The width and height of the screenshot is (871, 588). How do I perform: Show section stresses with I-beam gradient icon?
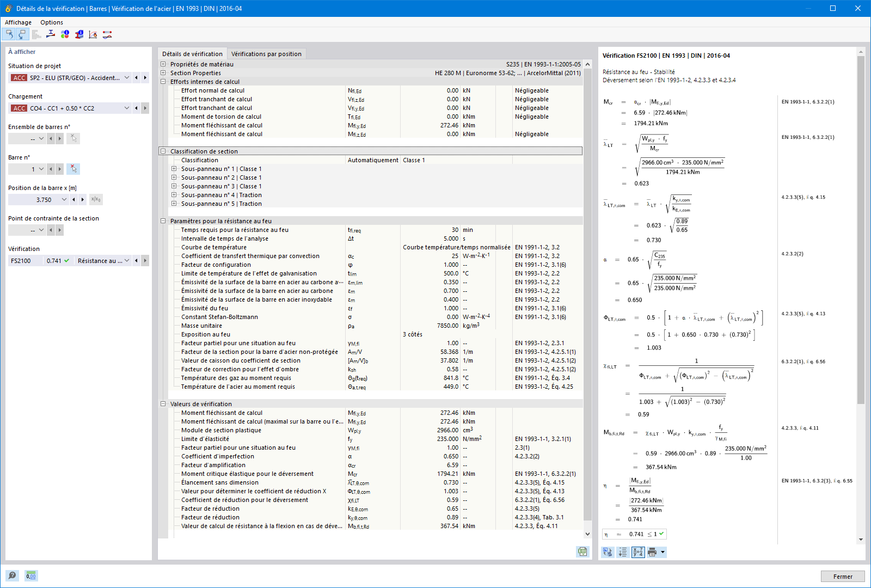(x=51, y=34)
